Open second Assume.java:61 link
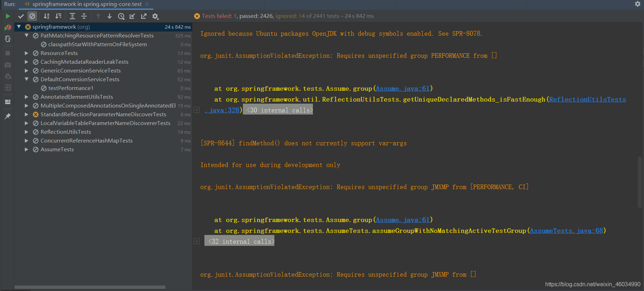 click(402, 220)
